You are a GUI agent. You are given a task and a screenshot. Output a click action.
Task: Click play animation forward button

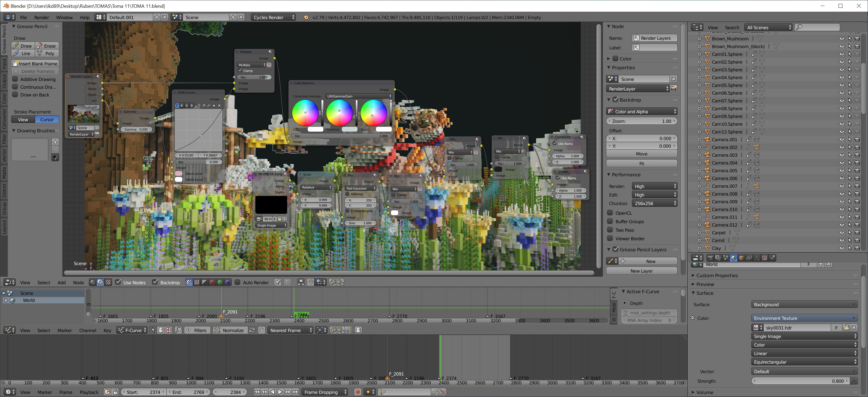pos(280,392)
